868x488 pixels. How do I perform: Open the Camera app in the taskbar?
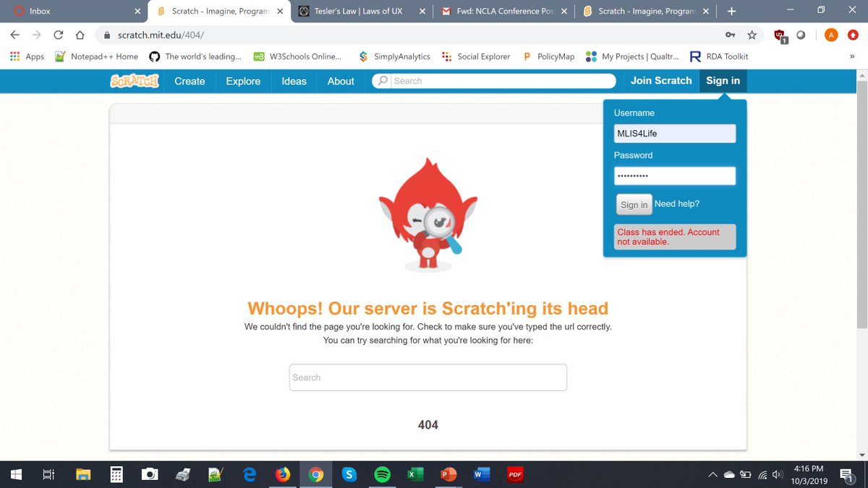coord(150,474)
